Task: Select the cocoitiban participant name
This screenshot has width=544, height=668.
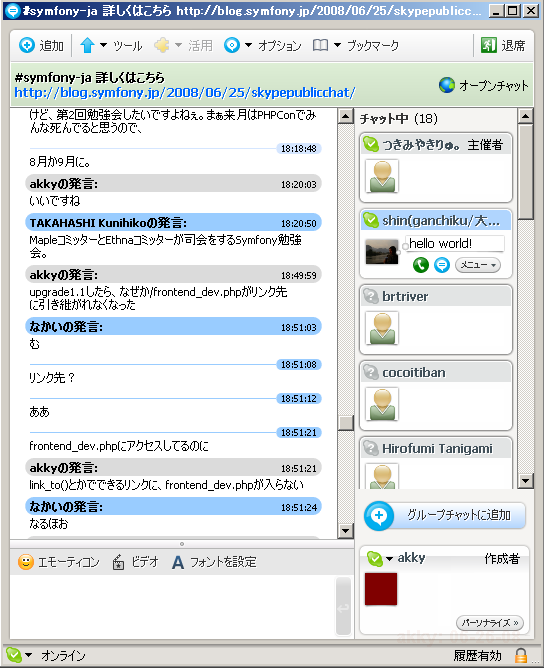Action: [414, 372]
